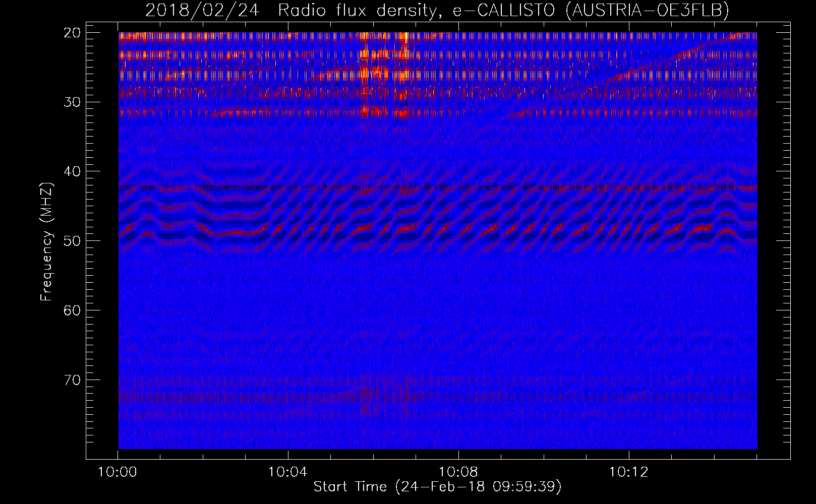Click the '10:08' time tick label

(x=458, y=472)
